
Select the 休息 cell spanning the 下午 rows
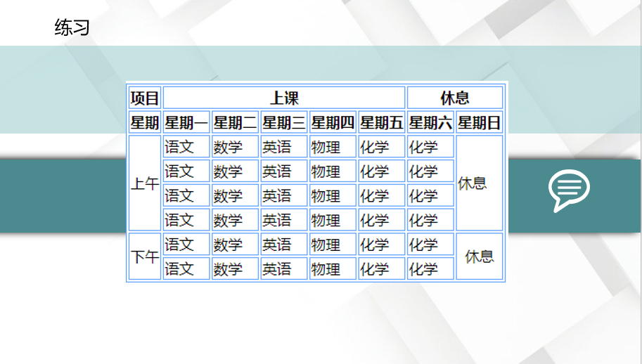[479, 256]
